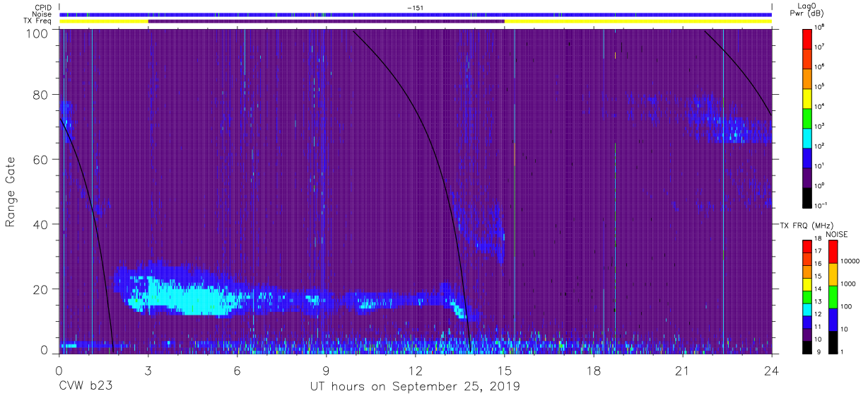
Task: Click the red segment of the NOISE colorbar
Action: coord(833,252)
